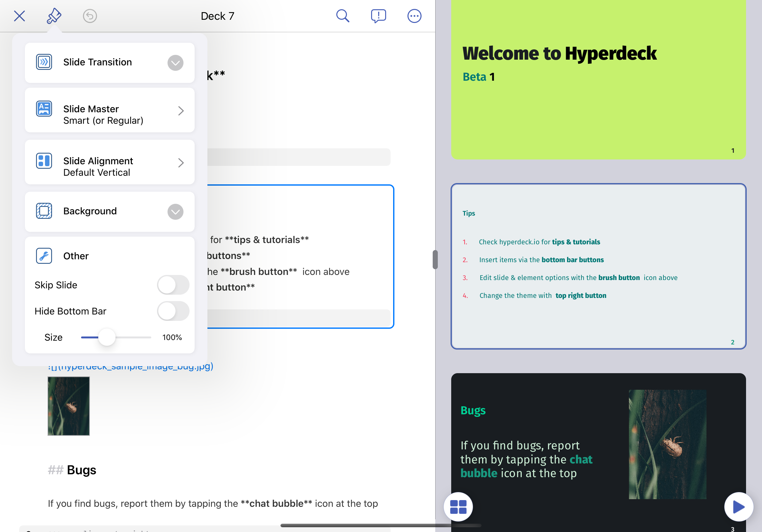
Task: Adjust the Size slider handle
Action: pyautogui.click(x=107, y=337)
